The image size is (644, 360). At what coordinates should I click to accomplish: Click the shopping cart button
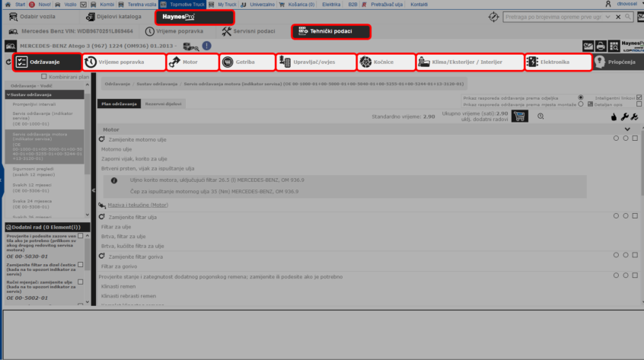tap(520, 116)
